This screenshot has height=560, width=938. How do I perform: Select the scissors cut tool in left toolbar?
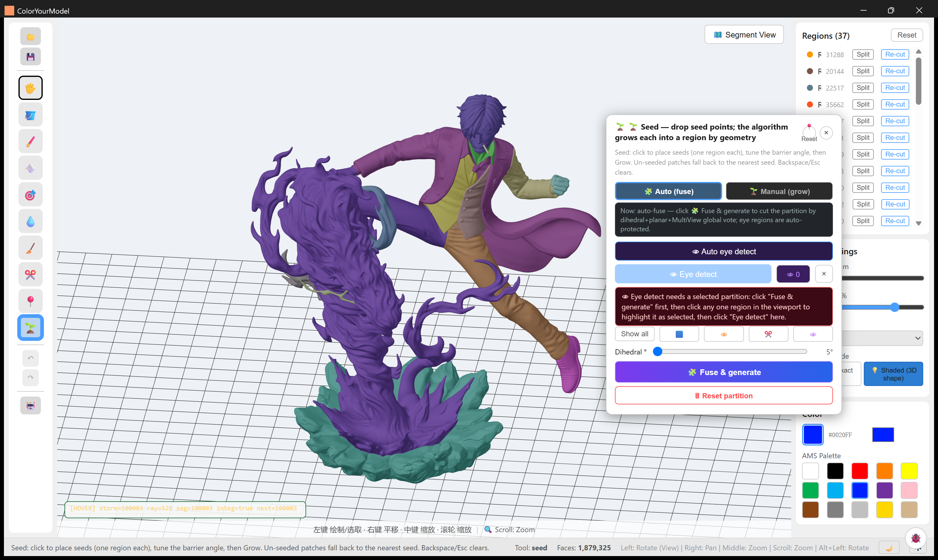click(x=31, y=275)
